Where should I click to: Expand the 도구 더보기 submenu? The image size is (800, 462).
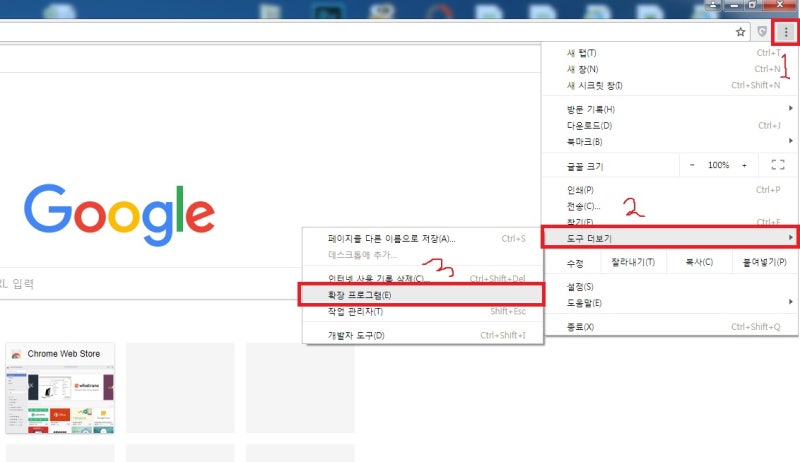tap(670, 238)
